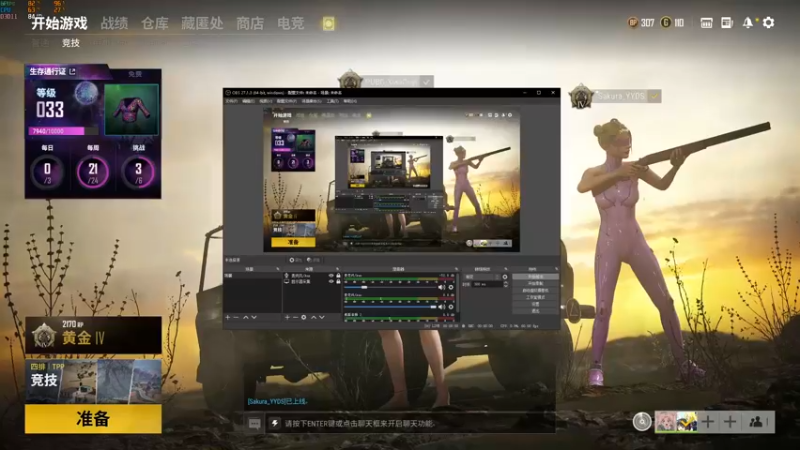The height and width of the screenshot is (450, 800).
Task: Open the 生存通行证 external link icon
Action: pos(72,71)
